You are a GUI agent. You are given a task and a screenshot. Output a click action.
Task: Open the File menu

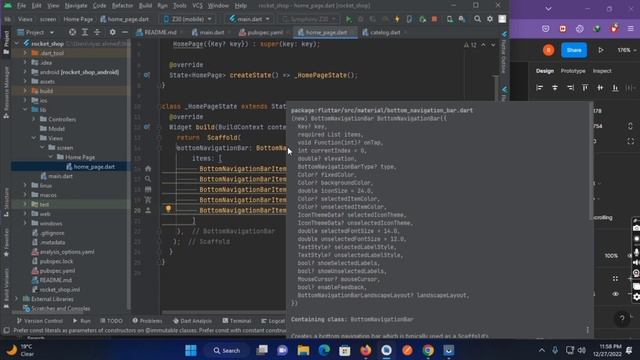(21, 6)
